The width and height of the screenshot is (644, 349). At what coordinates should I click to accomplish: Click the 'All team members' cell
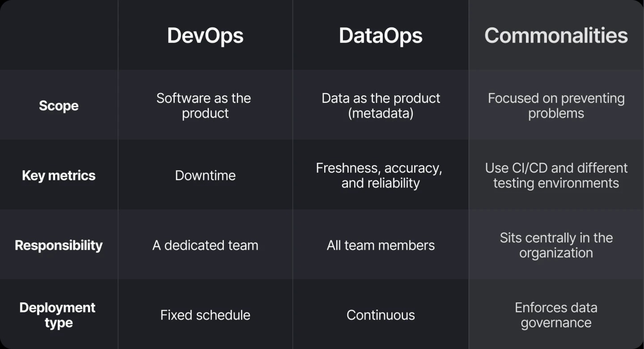[381, 245]
